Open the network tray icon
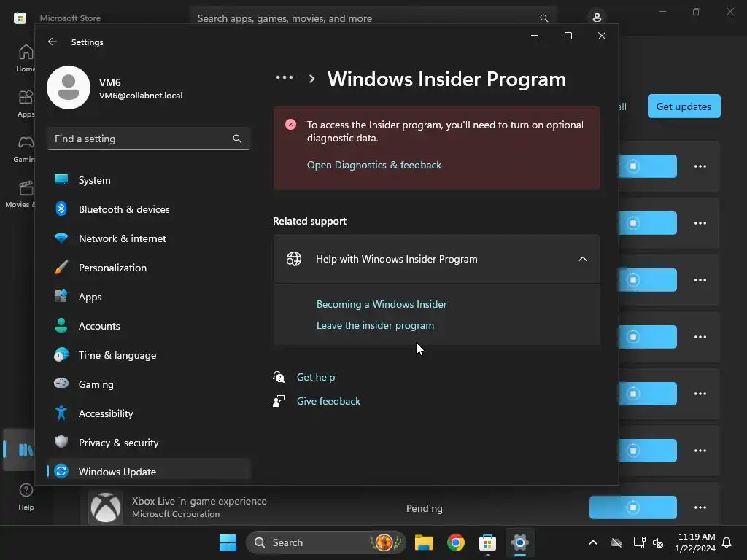This screenshot has height=560, width=747. [x=639, y=542]
